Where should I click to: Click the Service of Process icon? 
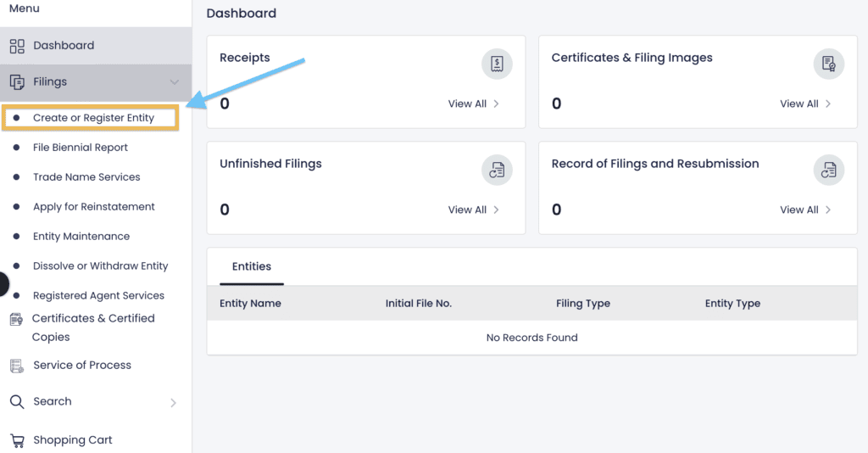coord(17,366)
